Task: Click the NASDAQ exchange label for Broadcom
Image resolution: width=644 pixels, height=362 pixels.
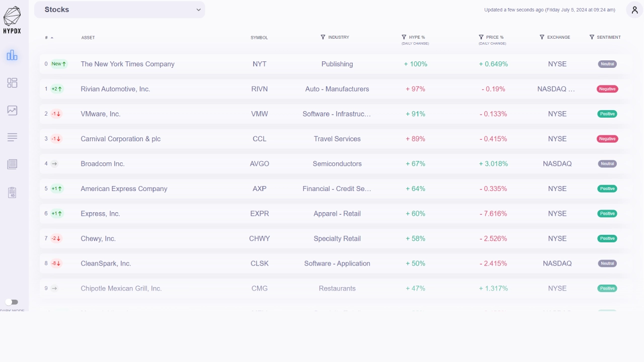Action: point(557,163)
